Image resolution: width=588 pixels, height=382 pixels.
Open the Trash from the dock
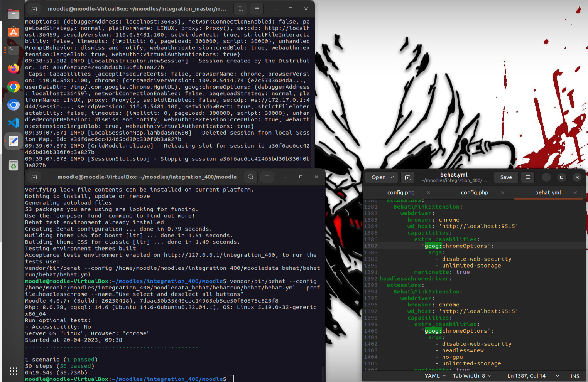click(x=14, y=165)
